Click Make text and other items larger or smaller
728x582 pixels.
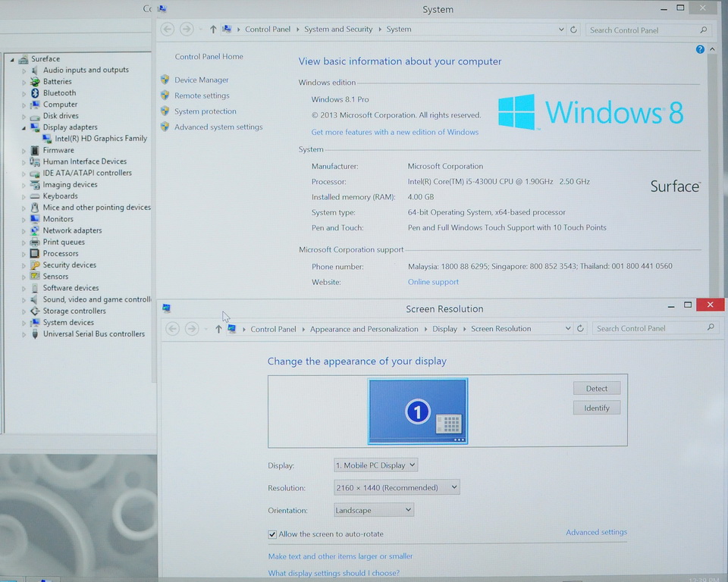coord(340,556)
